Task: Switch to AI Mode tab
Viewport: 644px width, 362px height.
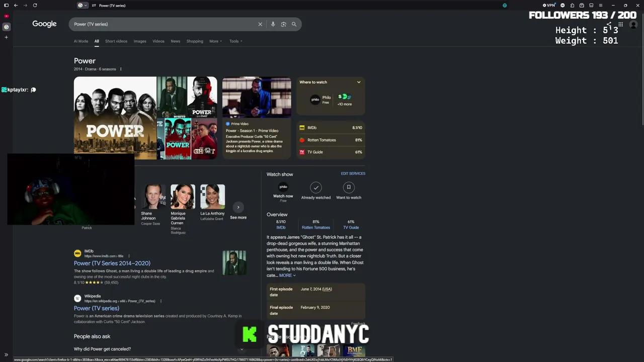Action: tap(81, 41)
